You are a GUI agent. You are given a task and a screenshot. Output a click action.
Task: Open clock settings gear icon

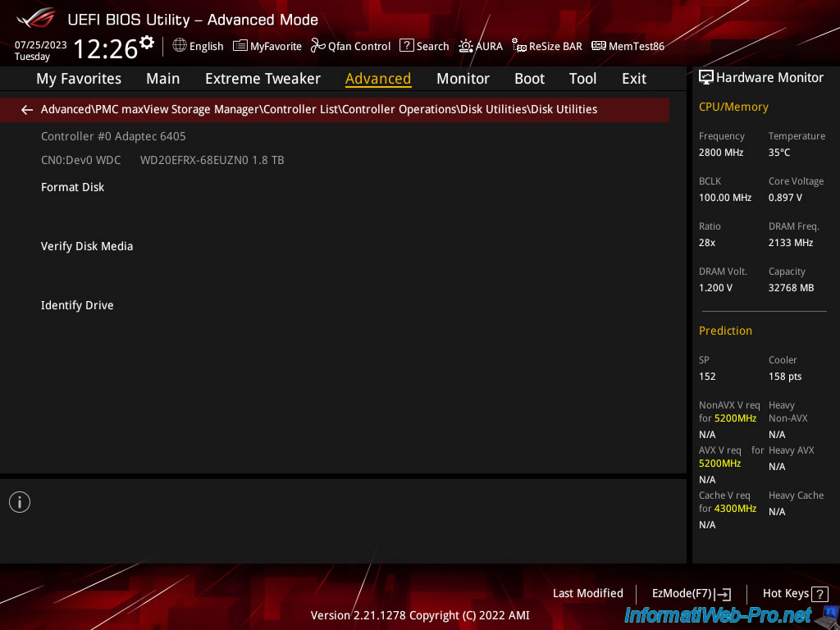click(x=146, y=43)
